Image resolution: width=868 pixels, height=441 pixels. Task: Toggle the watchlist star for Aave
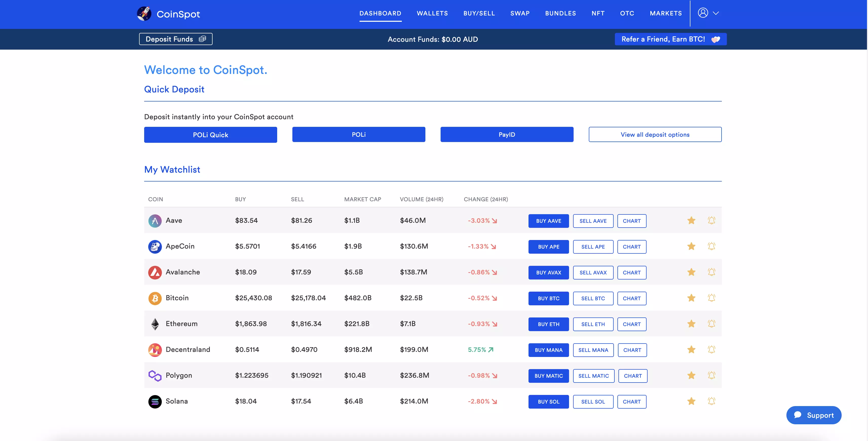pyautogui.click(x=691, y=221)
